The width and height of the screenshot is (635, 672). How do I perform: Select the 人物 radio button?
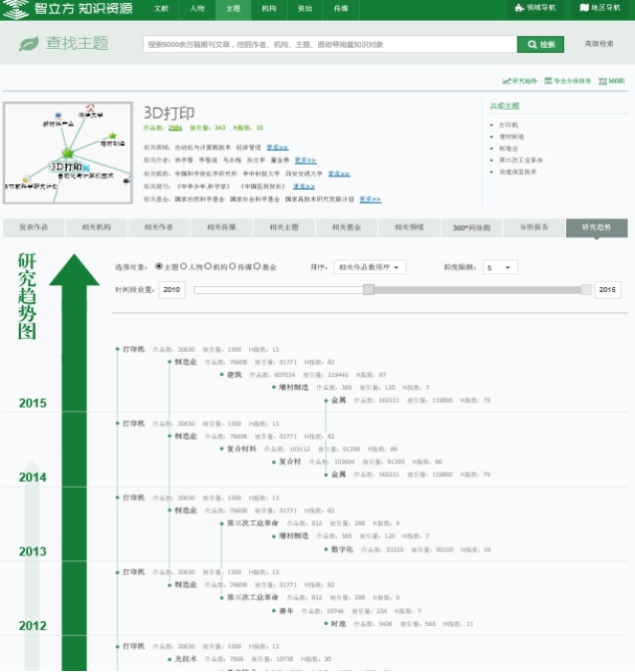184,267
